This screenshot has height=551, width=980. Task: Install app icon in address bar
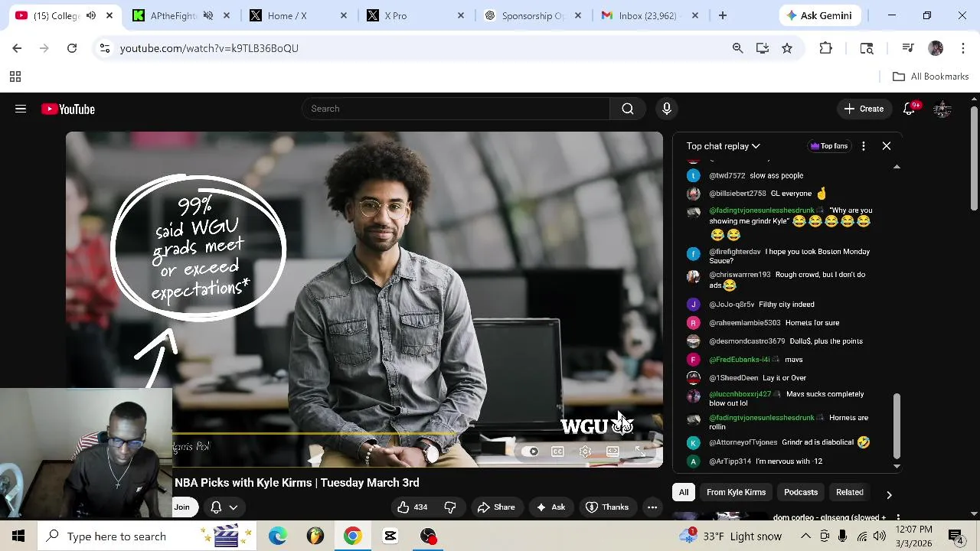[763, 48]
